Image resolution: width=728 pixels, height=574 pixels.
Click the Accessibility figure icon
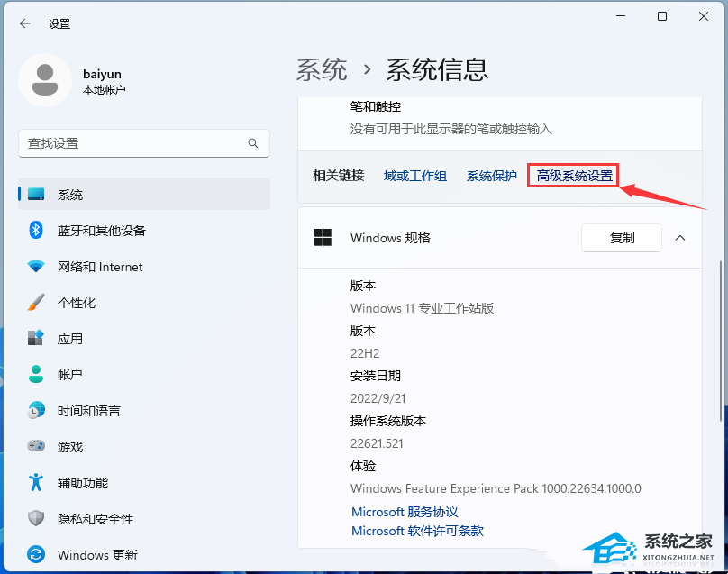(36, 483)
